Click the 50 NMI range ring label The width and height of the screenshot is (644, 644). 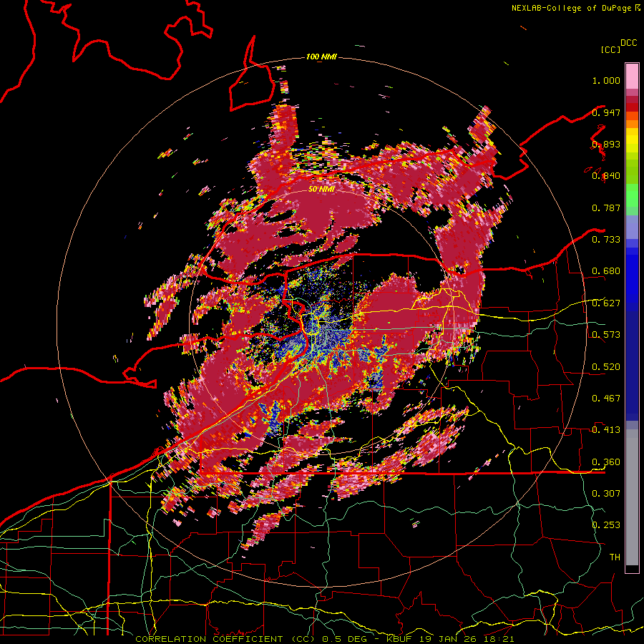(321, 190)
